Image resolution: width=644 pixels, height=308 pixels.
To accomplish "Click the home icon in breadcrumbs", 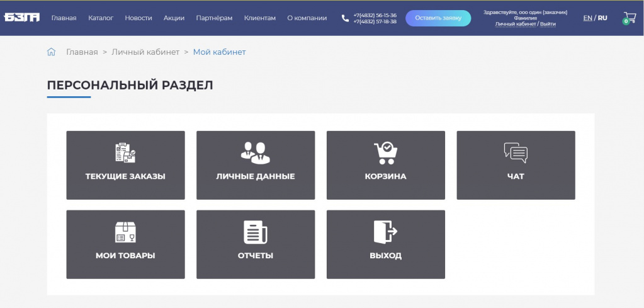I will 51,52.
